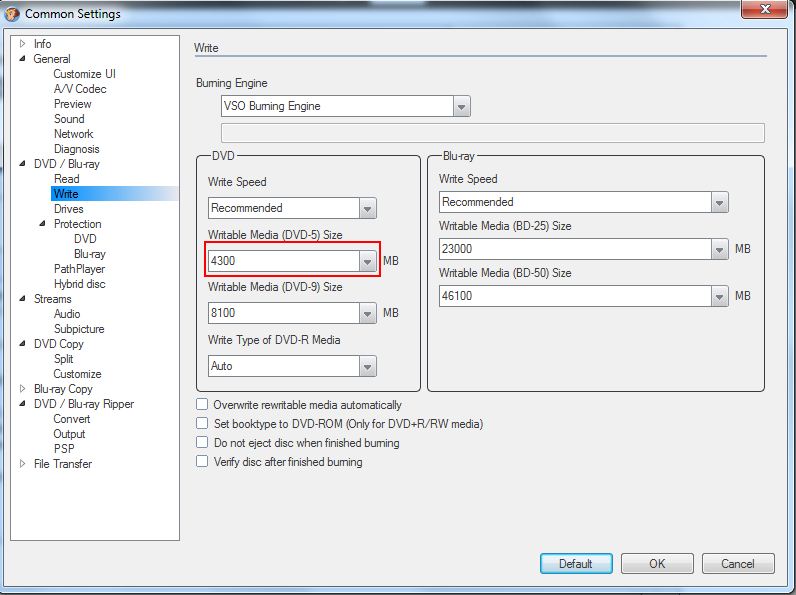Expand the Info tree node
Viewport: 796px width, 595px height.
22,44
